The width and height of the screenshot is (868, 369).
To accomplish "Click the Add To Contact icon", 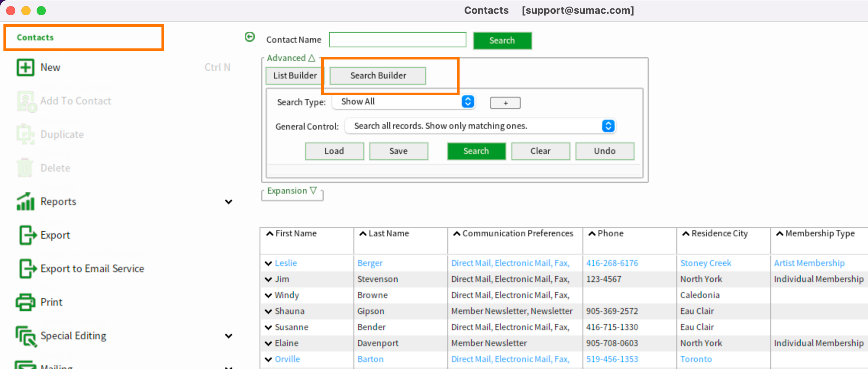I will [26, 101].
